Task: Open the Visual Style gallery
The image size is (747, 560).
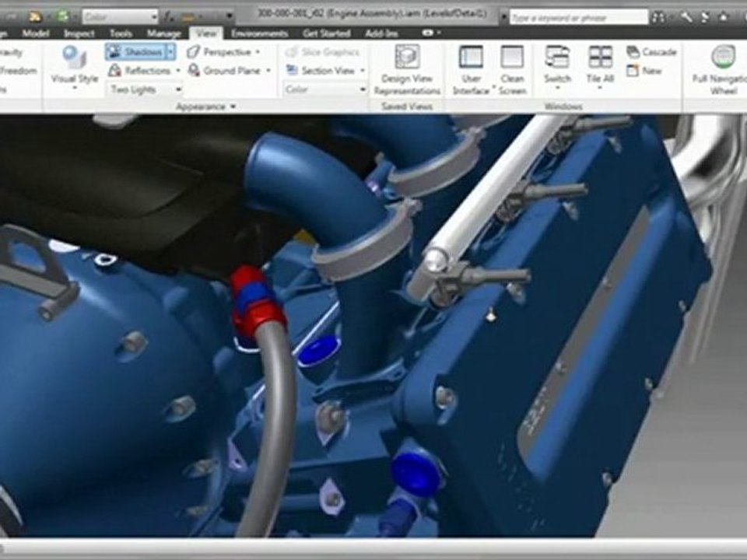Action: [75, 67]
